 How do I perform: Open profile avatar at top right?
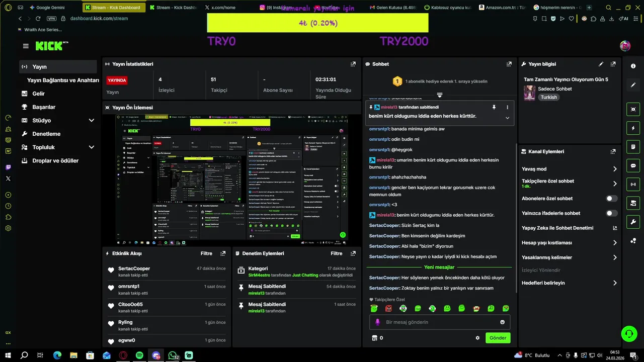(625, 46)
